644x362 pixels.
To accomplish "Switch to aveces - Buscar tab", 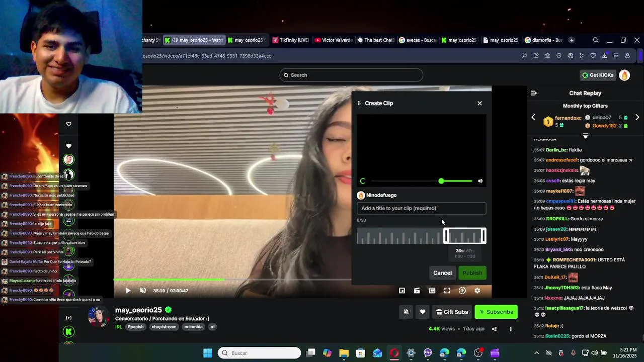I will [x=417, y=40].
